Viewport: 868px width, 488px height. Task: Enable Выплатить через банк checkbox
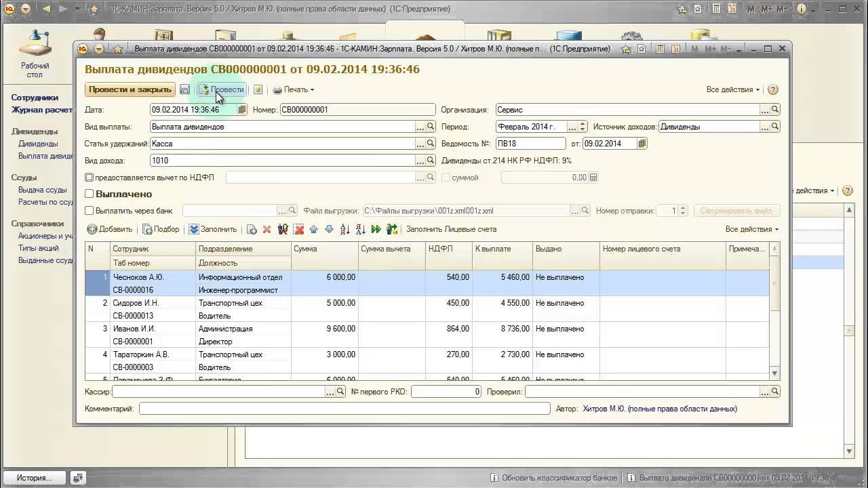point(89,211)
